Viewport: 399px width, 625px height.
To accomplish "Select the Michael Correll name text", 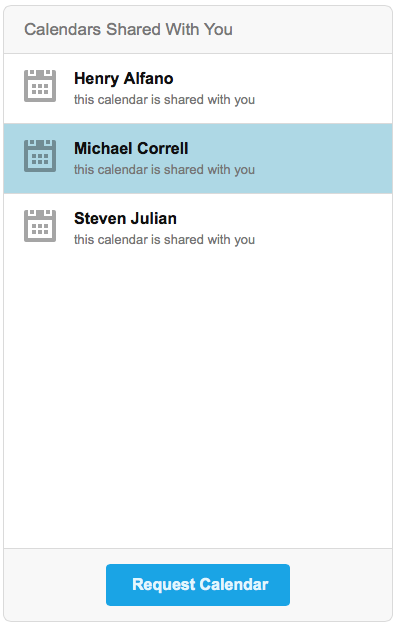I will pos(131,148).
